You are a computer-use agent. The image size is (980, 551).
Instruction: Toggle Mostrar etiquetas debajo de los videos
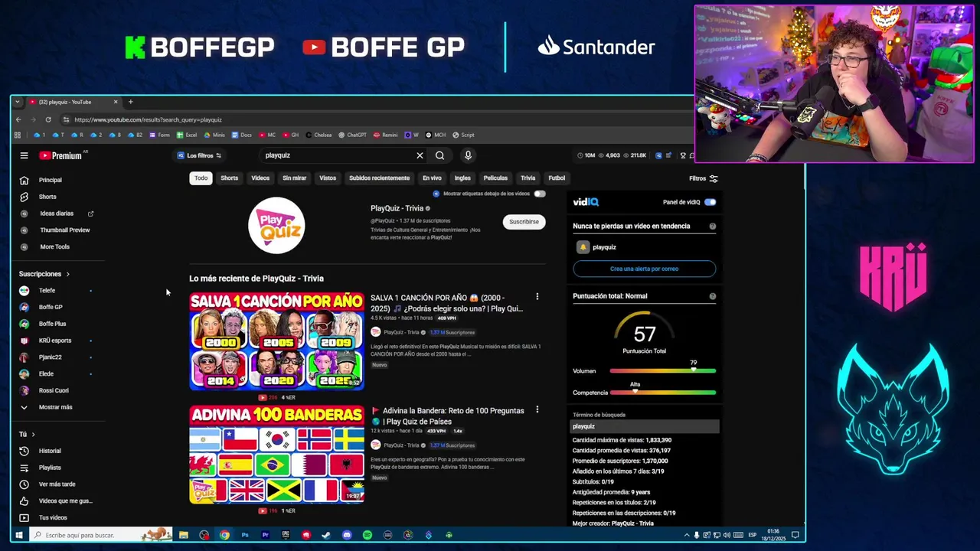pyautogui.click(x=540, y=194)
